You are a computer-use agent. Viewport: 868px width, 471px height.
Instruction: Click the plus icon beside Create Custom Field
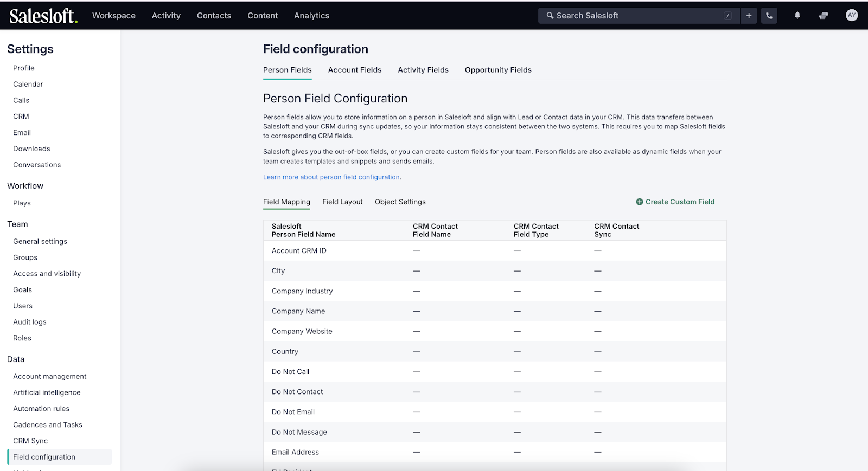[640, 202]
